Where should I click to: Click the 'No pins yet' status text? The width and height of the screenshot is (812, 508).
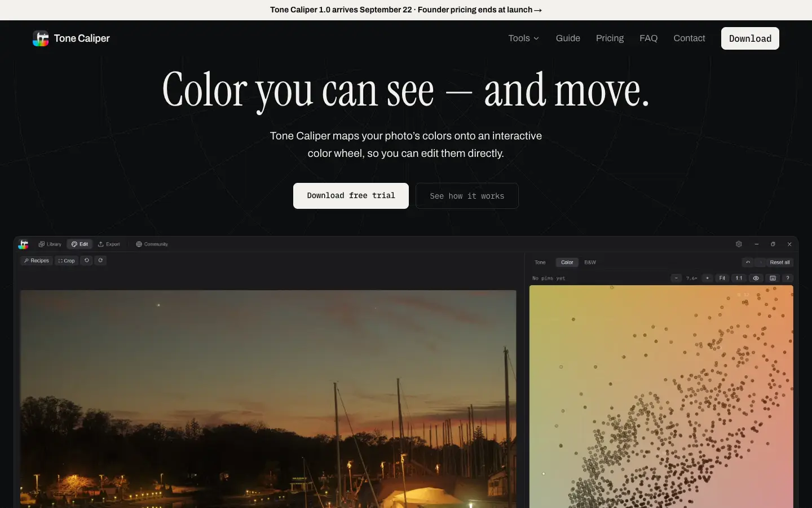[x=549, y=278]
